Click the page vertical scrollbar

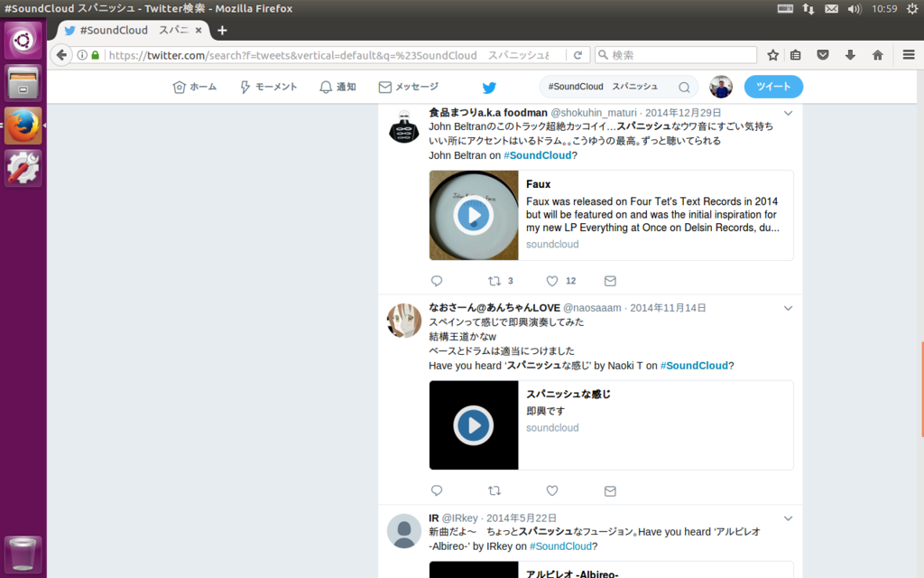coord(921,389)
